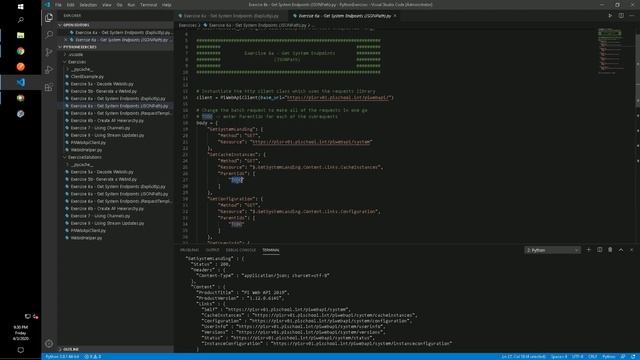Click the line and column indicator in status bar
Image resolution: width=640 pixels, height=360 pixels.
pyautogui.click(x=524, y=357)
